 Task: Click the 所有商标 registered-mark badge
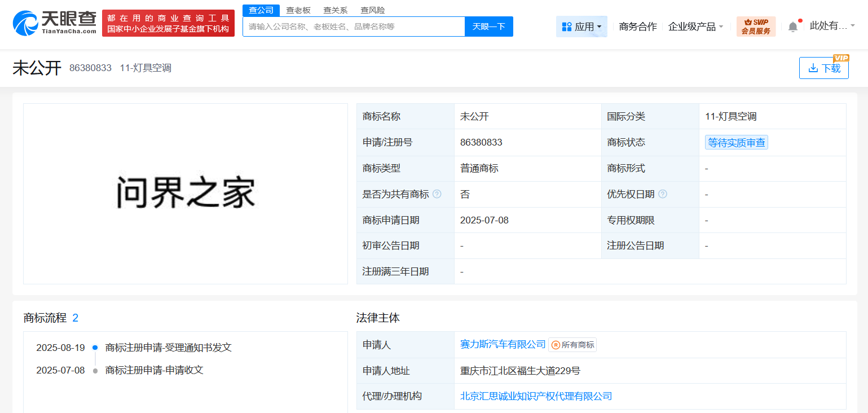pos(572,345)
